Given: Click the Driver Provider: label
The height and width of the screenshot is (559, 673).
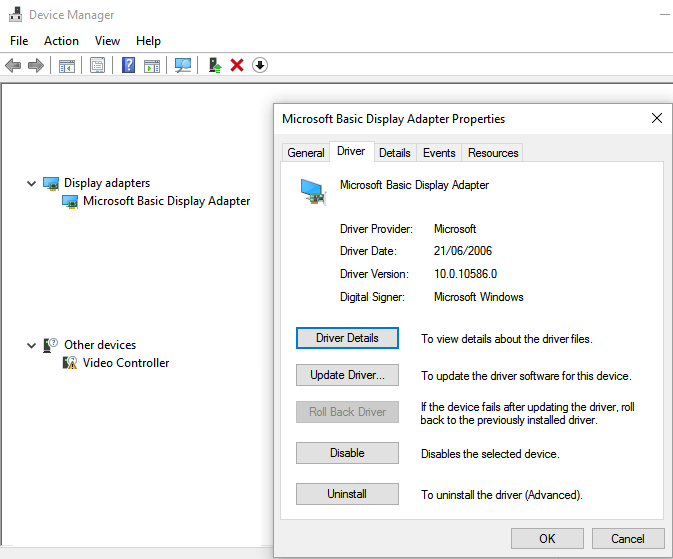Looking at the screenshot, I should (376, 229).
